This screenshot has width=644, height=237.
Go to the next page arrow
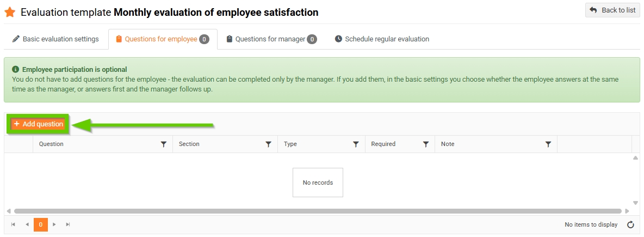54,224
